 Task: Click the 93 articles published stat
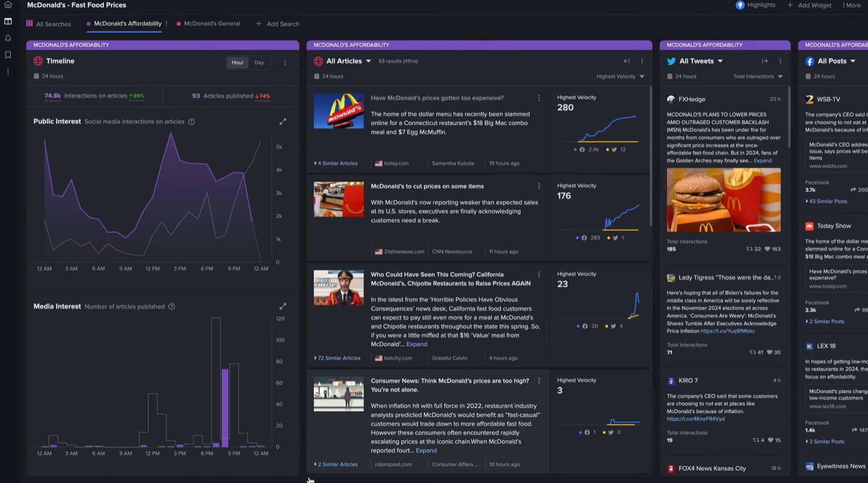point(231,96)
